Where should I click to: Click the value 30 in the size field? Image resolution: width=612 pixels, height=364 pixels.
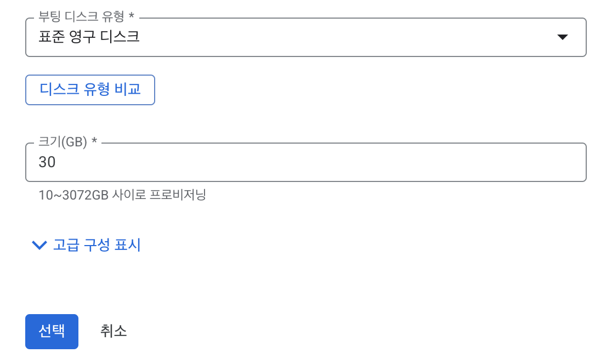click(x=47, y=162)
